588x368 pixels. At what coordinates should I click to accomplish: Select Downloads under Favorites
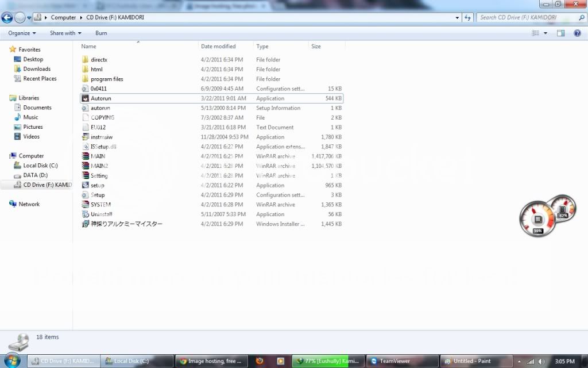click(37, 69)
